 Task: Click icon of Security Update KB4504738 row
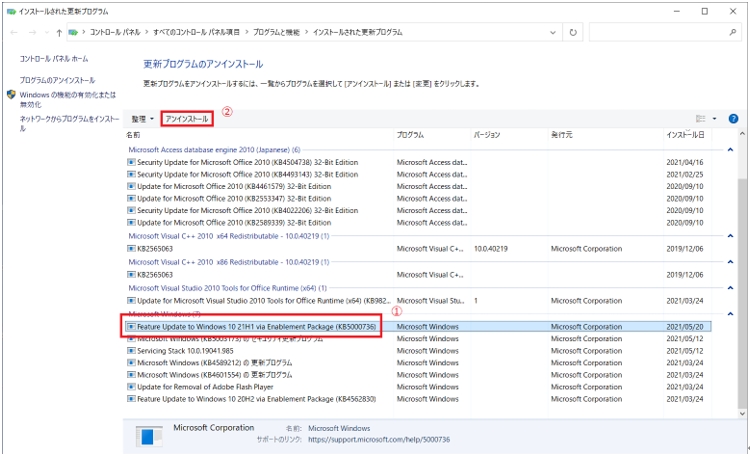[131, 162]
